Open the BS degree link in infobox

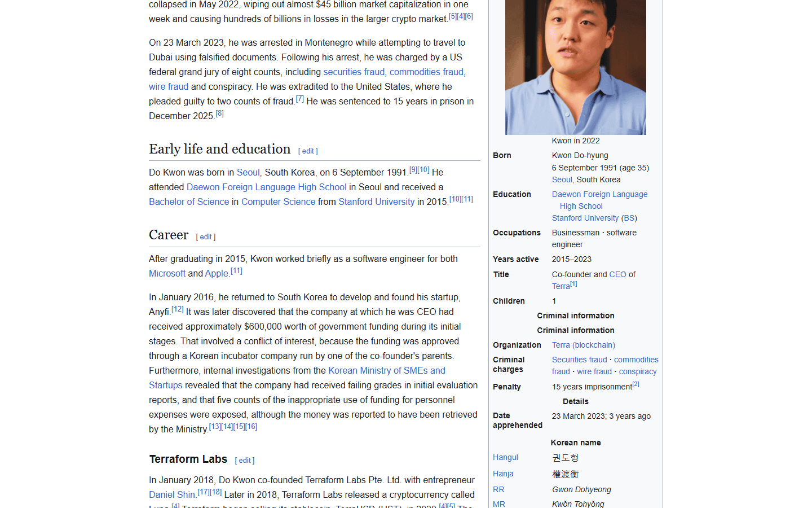click(629, 218)
